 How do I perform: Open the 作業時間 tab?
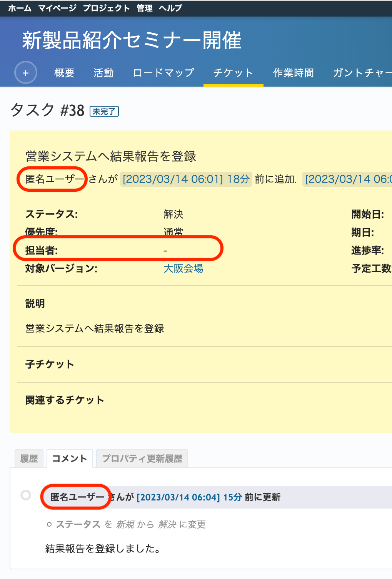293,73
